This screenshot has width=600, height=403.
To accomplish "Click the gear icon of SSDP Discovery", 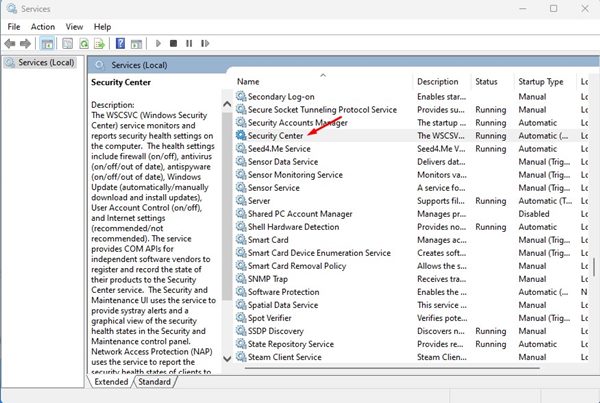I will (241, 330).
